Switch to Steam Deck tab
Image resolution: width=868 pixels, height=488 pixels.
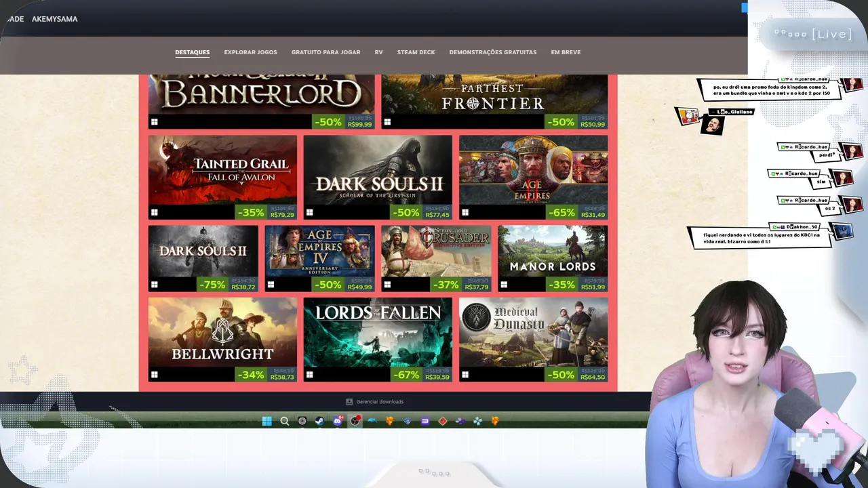coord(416,52)
